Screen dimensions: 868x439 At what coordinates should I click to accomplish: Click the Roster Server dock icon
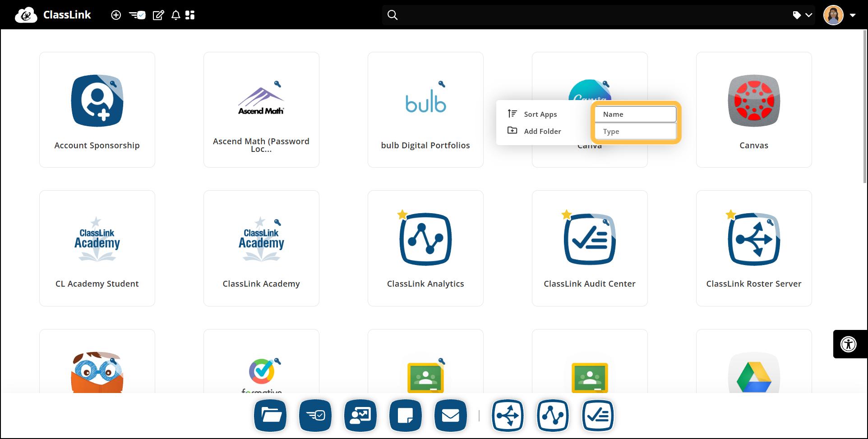[x=508, y=415]
